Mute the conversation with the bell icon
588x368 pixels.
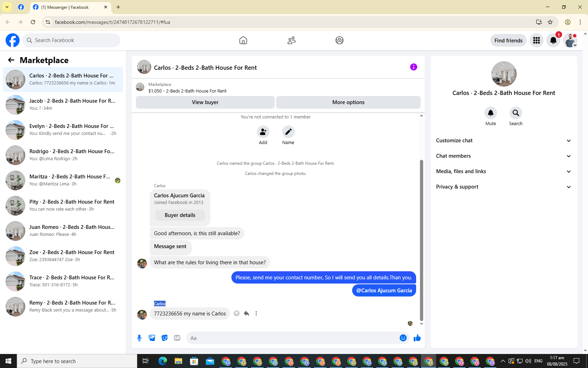click(491, 113)
